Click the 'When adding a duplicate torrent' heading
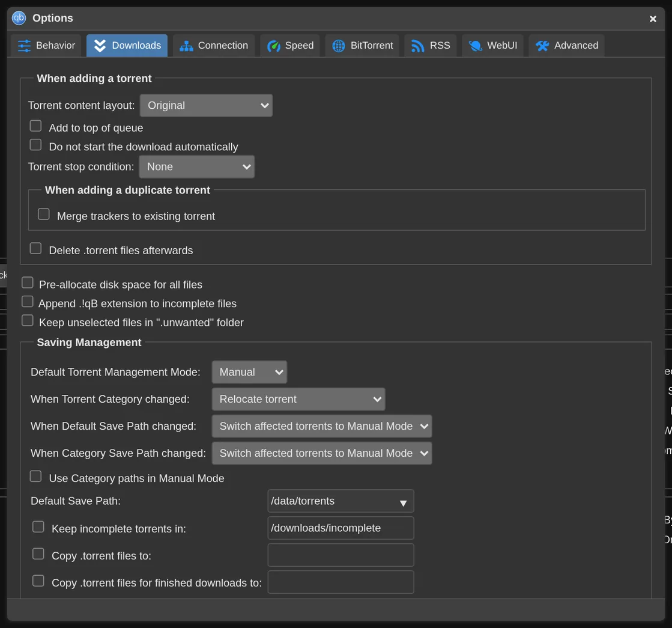Image resolution: width=672 pixels, height=628 pixels. 128,190
